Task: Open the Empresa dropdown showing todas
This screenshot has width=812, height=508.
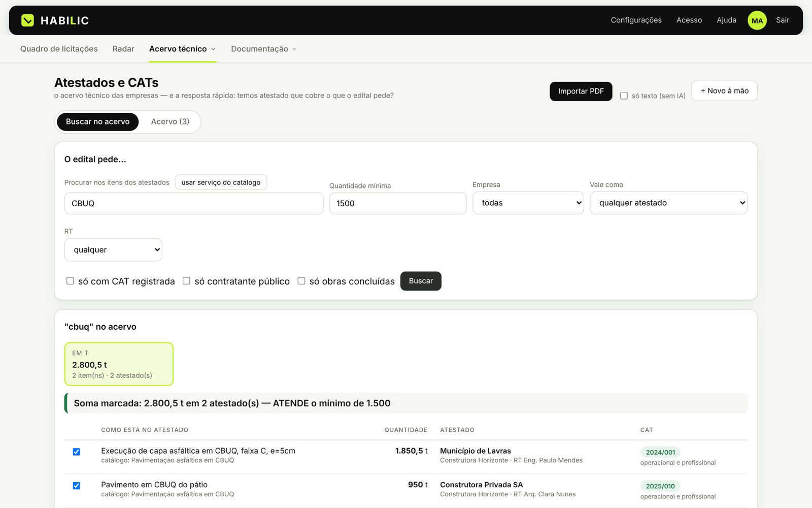Action: (528, 203)
